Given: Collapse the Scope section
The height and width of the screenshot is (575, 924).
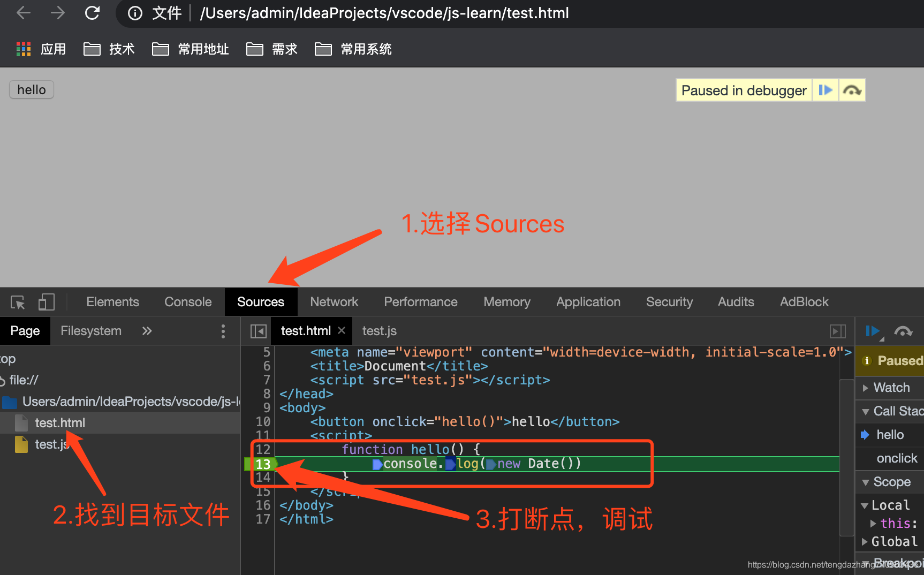Looking at the screenshot, I should (890, 482).
